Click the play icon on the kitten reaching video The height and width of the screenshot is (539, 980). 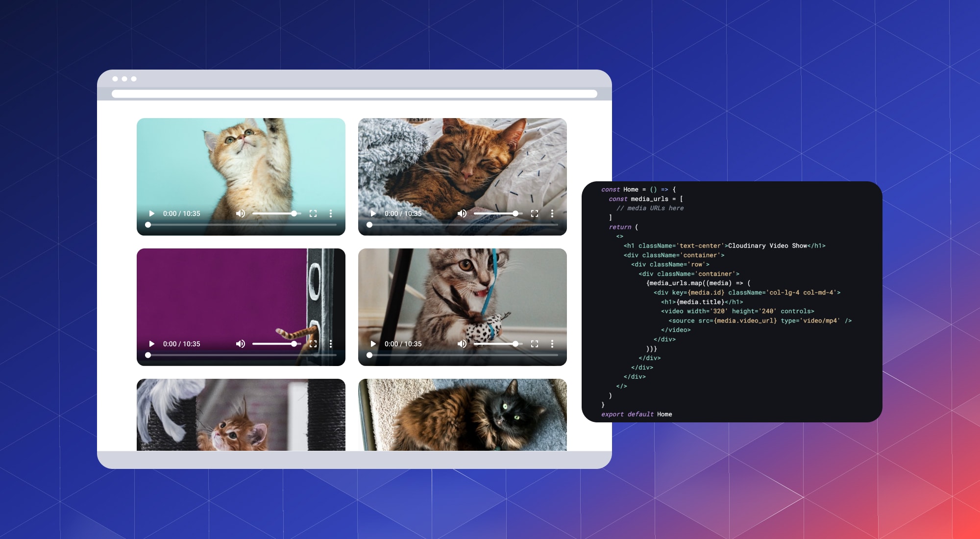151,214
